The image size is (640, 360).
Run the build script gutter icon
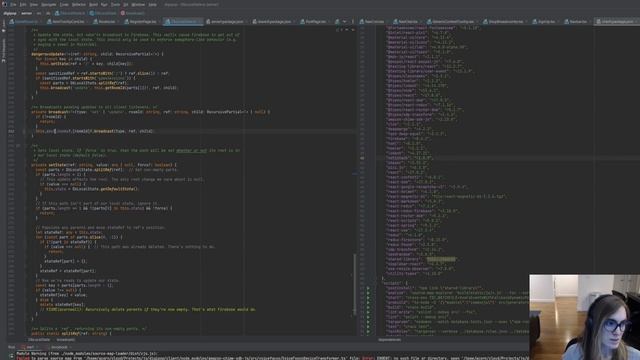368,307
